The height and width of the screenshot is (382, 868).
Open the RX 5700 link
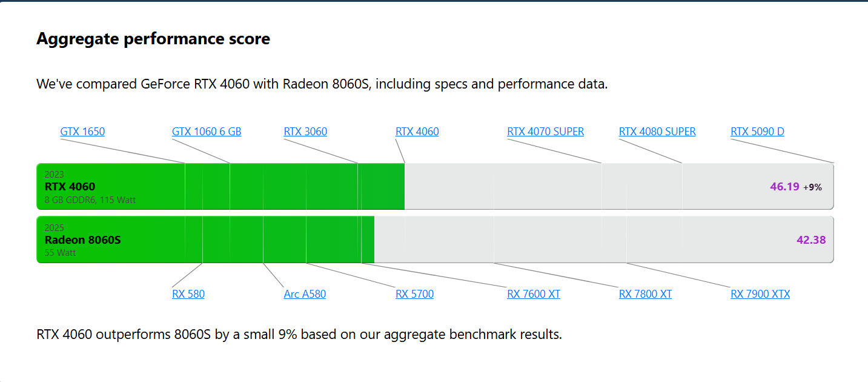[415, 294]
